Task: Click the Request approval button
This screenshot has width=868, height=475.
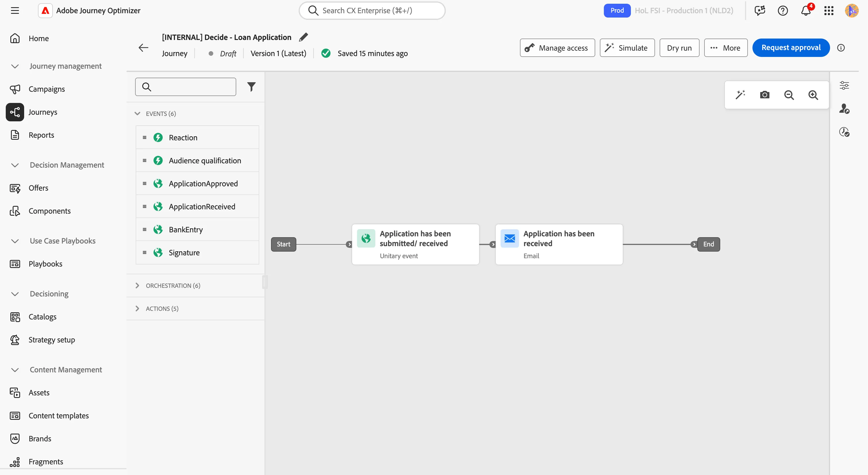Action: 791,48
